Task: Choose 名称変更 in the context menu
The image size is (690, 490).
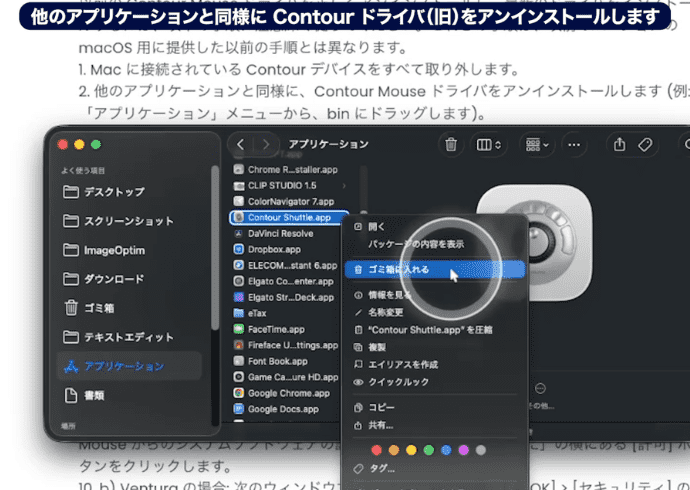Action: (x=386, y=314)
